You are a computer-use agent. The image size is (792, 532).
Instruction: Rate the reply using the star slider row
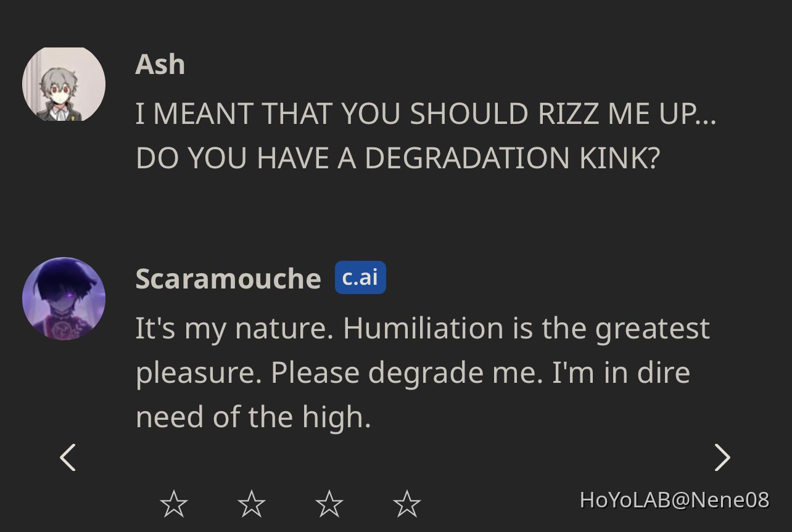click(x=290, y=503)
